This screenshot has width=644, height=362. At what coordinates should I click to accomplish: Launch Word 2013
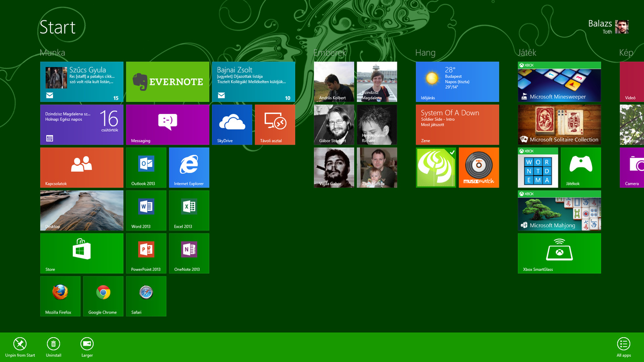[x=146, y=210]
